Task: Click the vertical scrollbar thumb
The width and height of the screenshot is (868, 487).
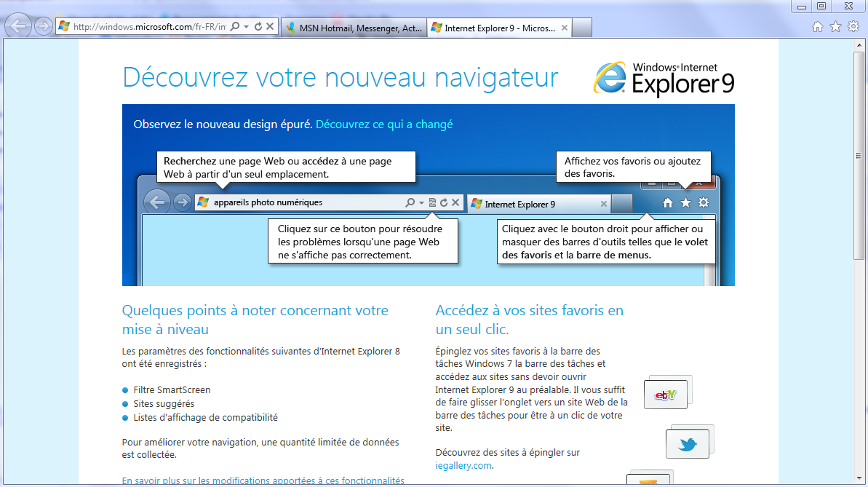Action: coord(859,156)
